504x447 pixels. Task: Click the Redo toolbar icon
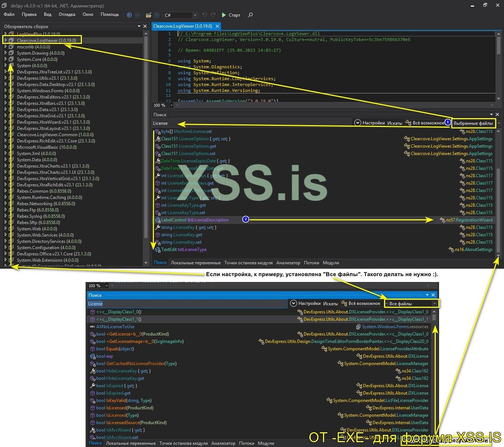213,15
